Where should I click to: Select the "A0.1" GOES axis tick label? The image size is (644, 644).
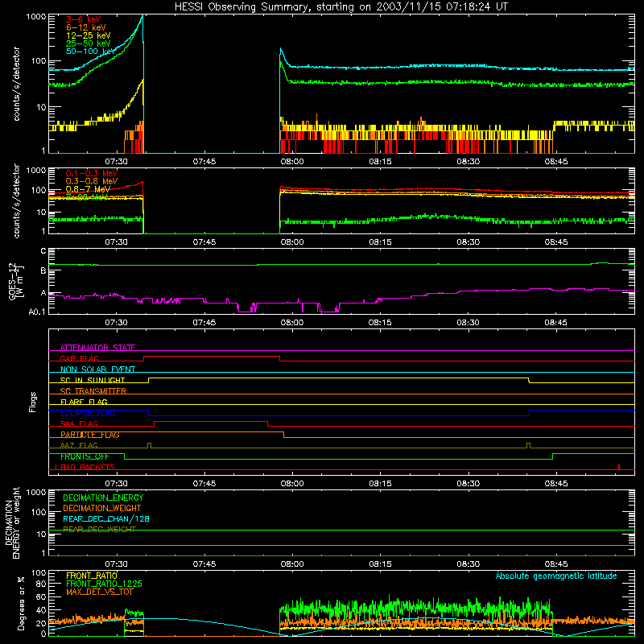click(37, 312)
